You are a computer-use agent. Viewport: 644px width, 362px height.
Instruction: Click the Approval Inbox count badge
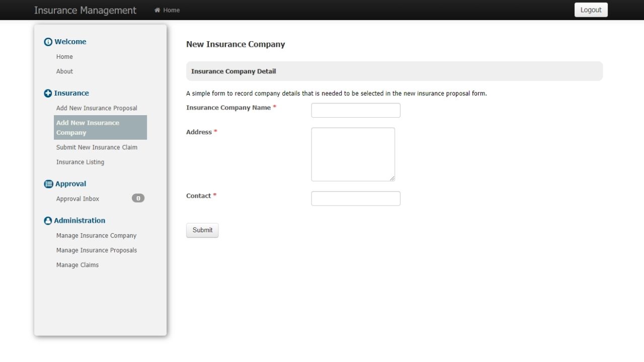pyautogui.click(x=138, y=198)
